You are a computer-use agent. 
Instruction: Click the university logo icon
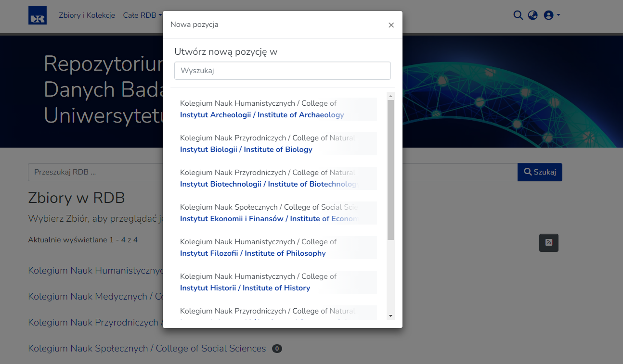coord(38,15)
